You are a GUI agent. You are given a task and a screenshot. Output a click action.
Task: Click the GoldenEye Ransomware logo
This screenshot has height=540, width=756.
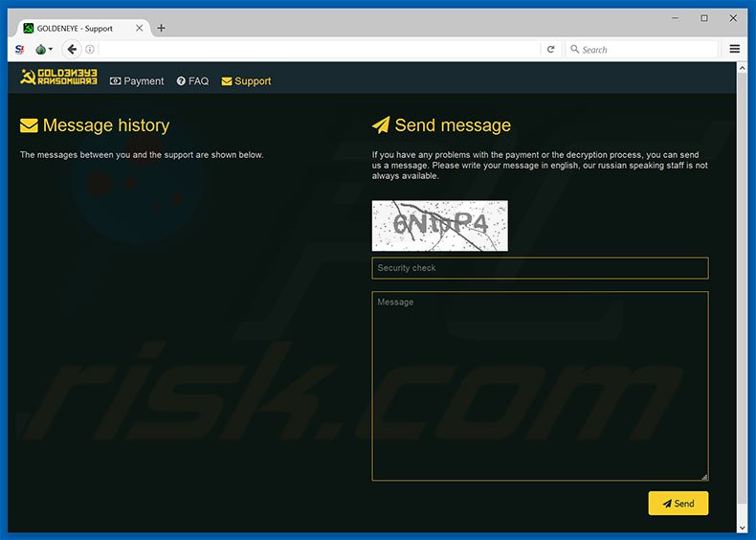(x=58, y=77)
